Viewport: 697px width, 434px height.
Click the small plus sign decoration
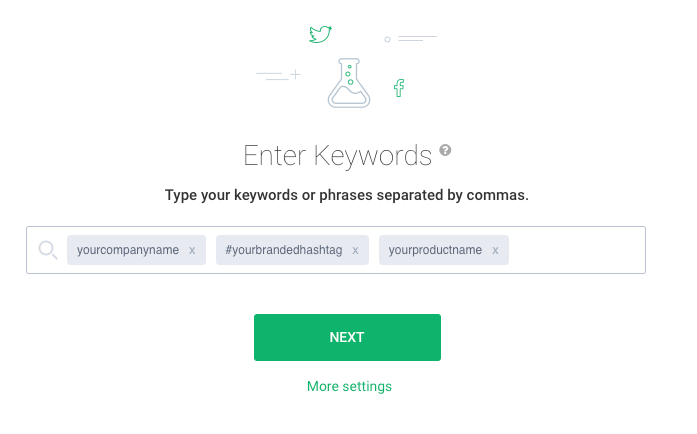295,73
